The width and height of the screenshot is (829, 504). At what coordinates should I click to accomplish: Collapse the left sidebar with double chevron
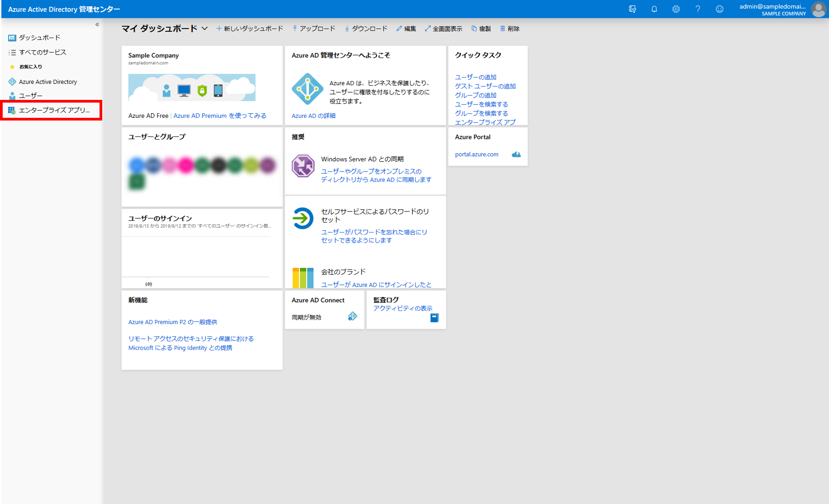tap(97, 25)
